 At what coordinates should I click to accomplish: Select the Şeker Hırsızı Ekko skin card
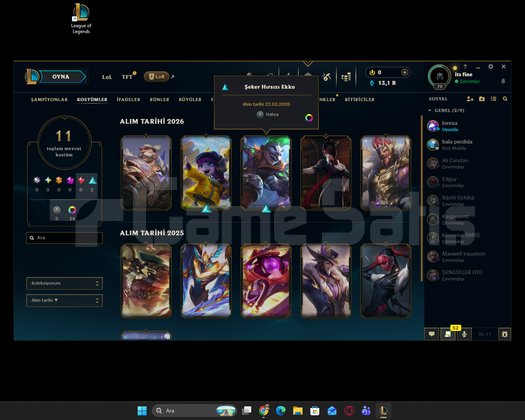(266, 172)
